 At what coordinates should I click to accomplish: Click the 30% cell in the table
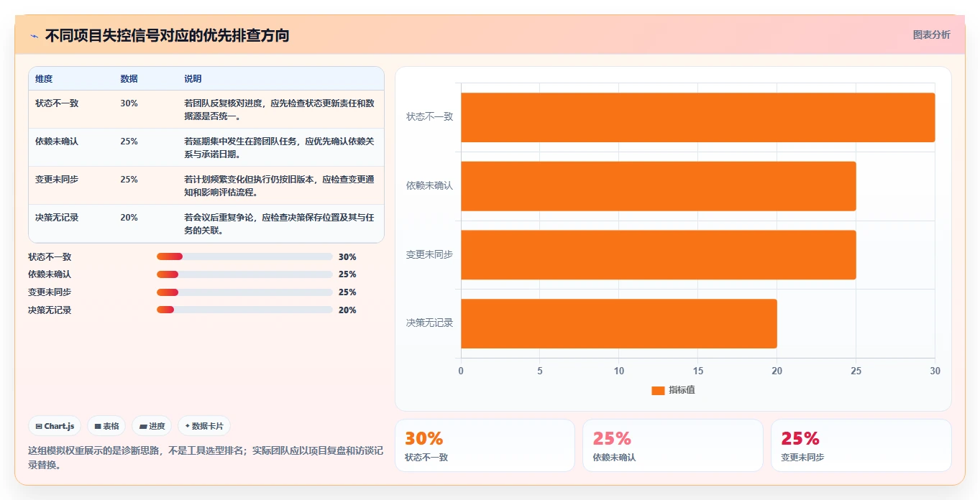click(129, 103)
